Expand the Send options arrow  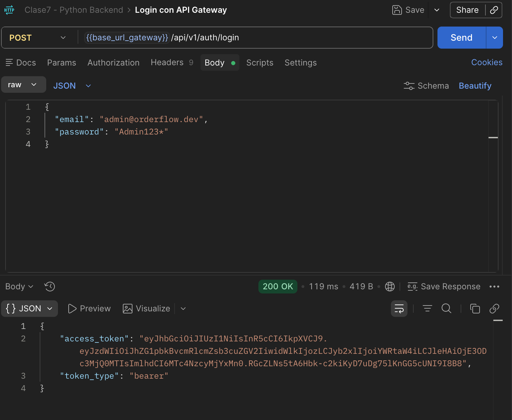(495, 38)
